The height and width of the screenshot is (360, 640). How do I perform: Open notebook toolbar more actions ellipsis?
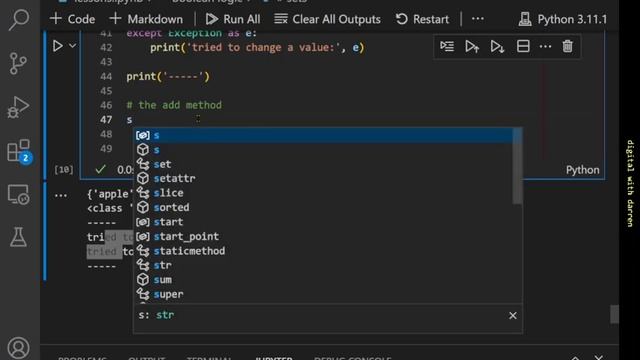478,19
